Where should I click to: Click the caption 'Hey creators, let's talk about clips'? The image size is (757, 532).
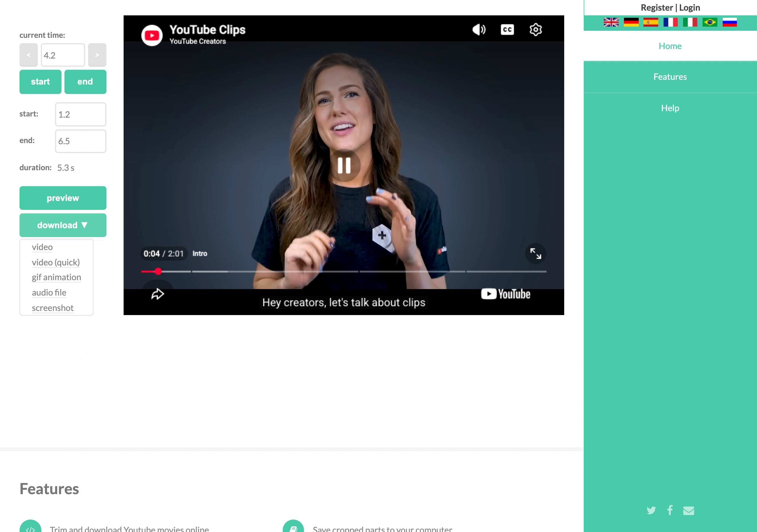(x=344, y=302)
